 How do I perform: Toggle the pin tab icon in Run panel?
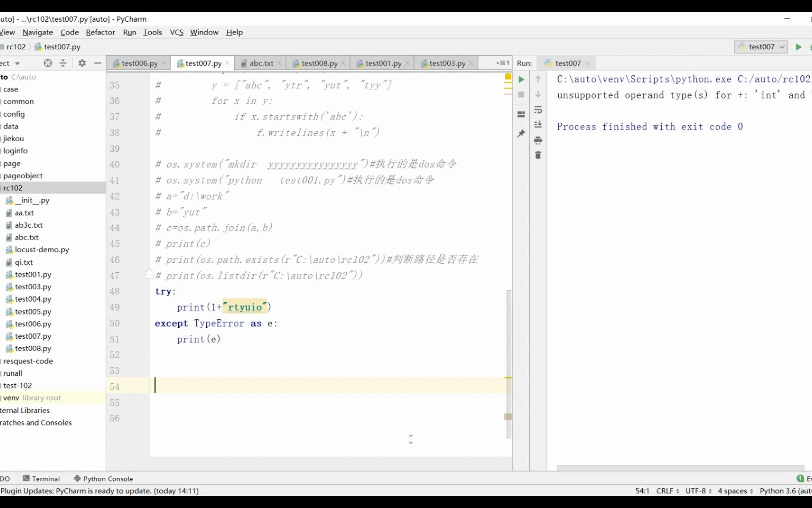click(521, 134)
